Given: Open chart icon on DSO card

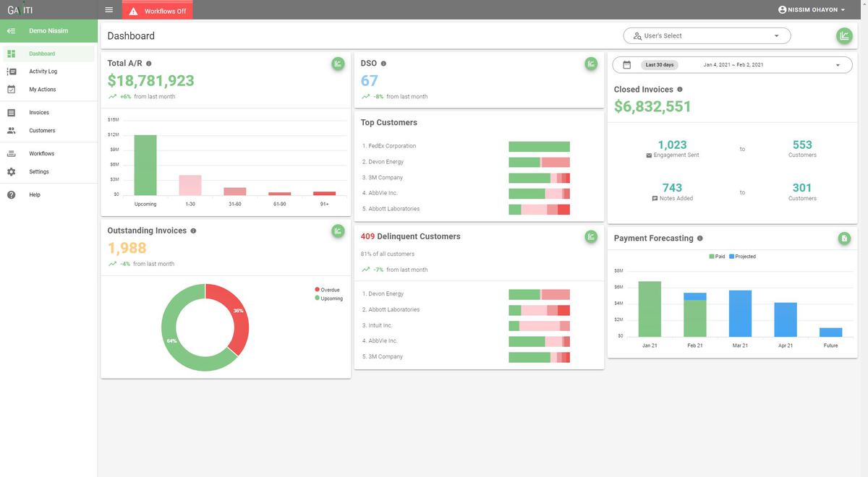Looking at the screenshot, I should (x=591, y=64).
